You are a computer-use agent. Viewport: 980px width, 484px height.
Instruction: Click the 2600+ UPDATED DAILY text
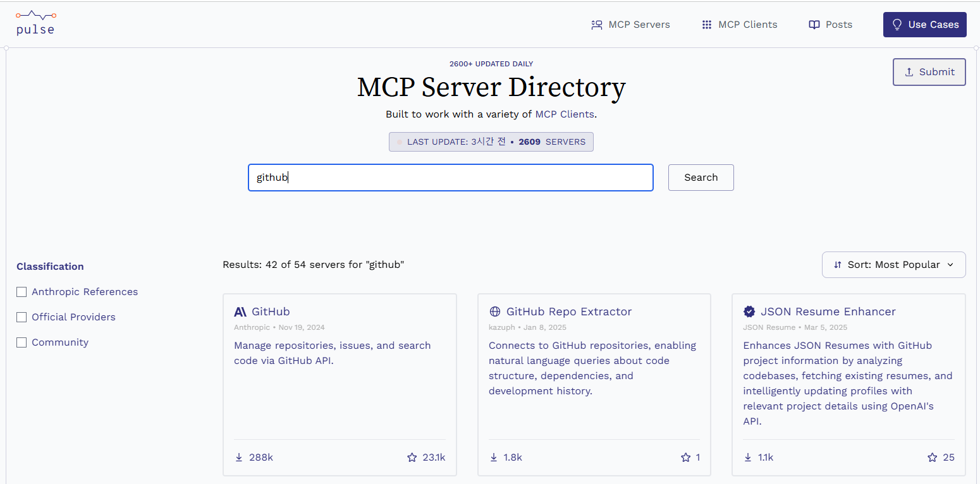pos(491,64)
